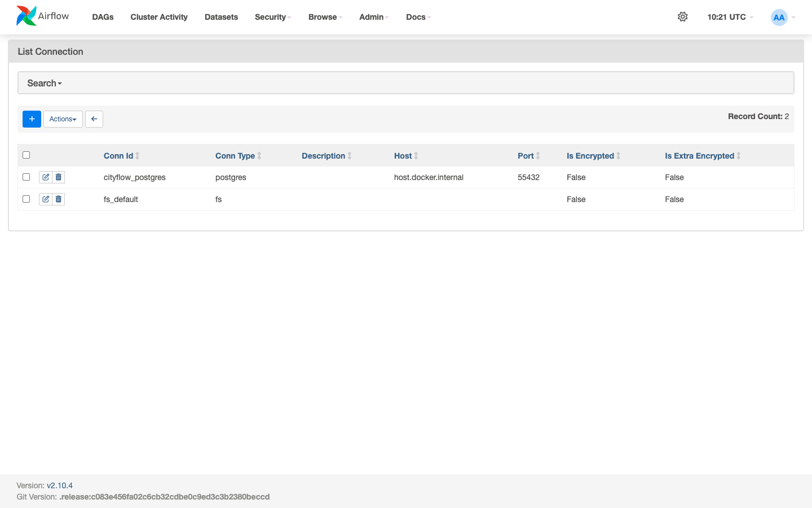812x508 pixels.
Task: Delete the fs_default connection
Action: coord(59,199)
